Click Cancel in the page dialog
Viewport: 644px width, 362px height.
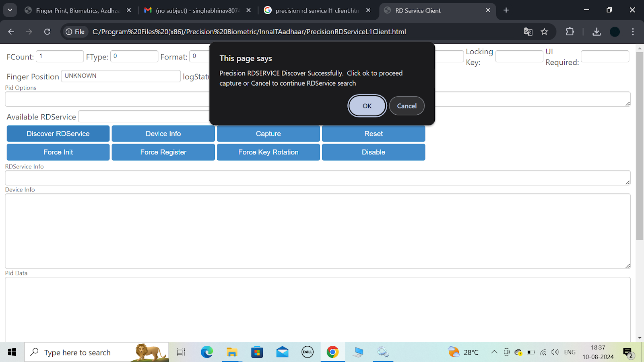pos(407,106)
